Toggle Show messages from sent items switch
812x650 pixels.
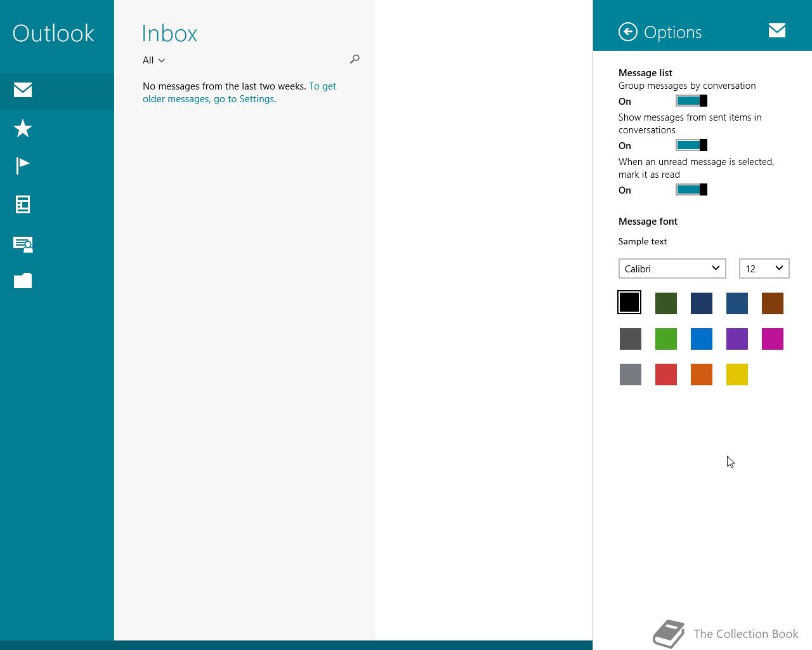691,145
